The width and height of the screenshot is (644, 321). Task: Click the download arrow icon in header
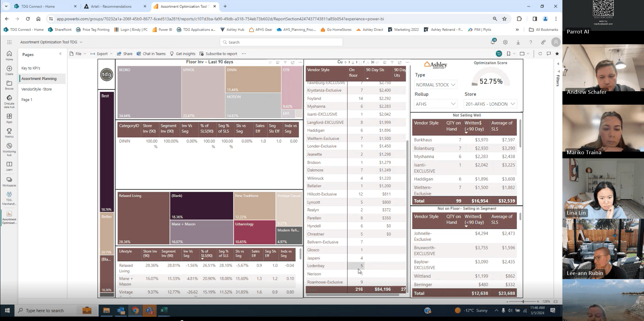click(518, 42)
